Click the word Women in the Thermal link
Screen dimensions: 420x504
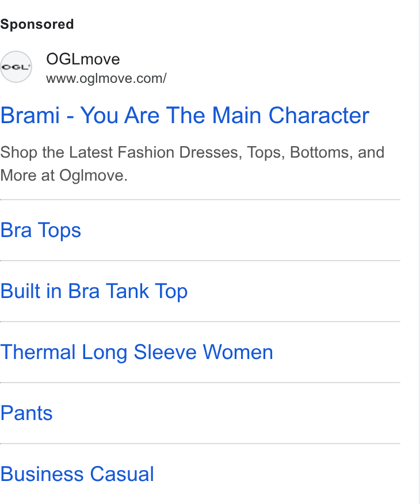238,352
